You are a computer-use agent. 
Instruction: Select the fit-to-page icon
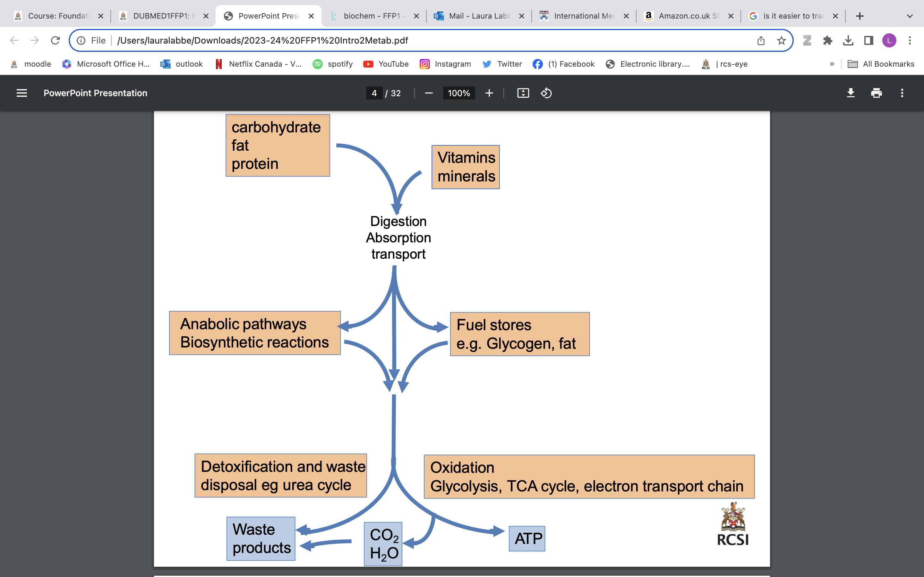point(523,93)
